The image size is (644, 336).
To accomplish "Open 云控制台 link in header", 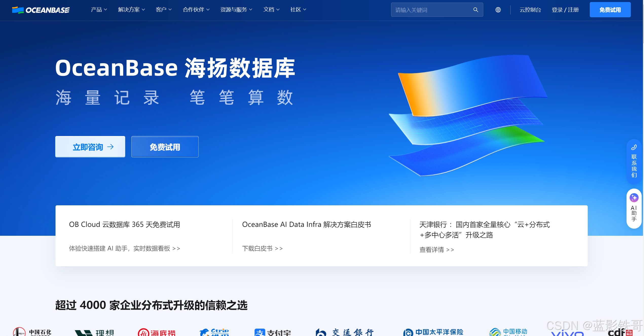I will pyautogui.click(x=530, y=10).
